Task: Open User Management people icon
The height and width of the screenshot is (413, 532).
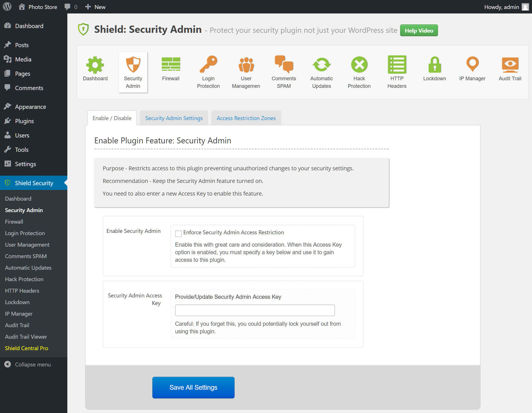Action: [x=246, y=65]
